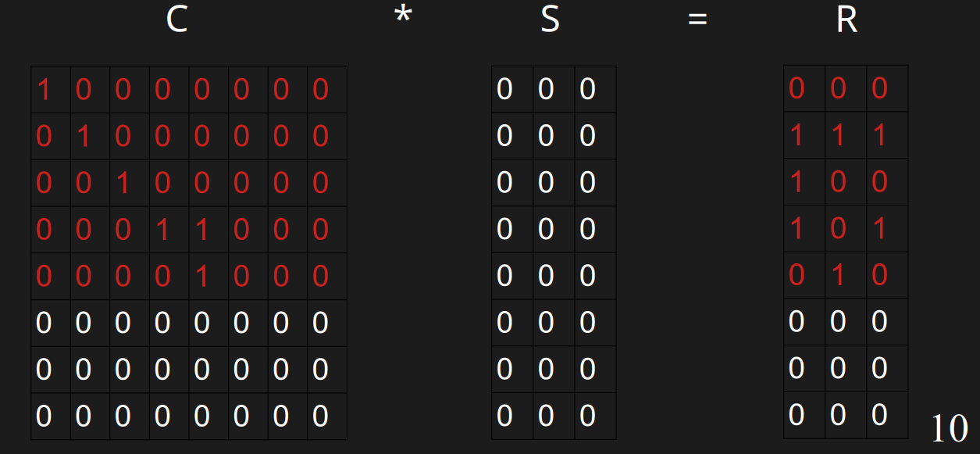Pick the red 1 in matrix C's third row

point(123,184)
